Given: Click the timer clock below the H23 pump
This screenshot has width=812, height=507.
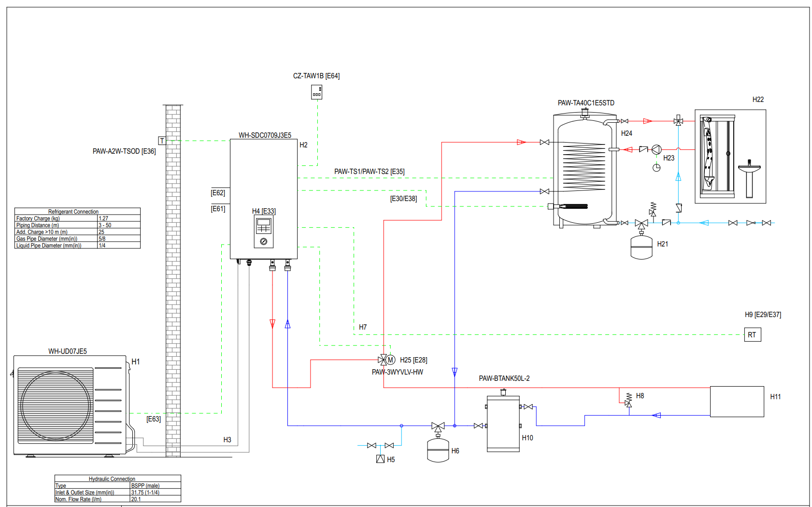Looking at the screenshot, I should click(x=656, y=168).
